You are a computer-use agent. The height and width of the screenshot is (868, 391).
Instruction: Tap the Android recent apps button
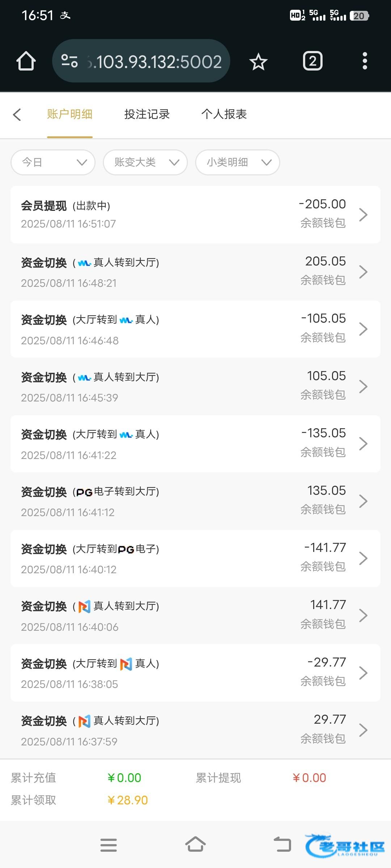click(108, 845)
